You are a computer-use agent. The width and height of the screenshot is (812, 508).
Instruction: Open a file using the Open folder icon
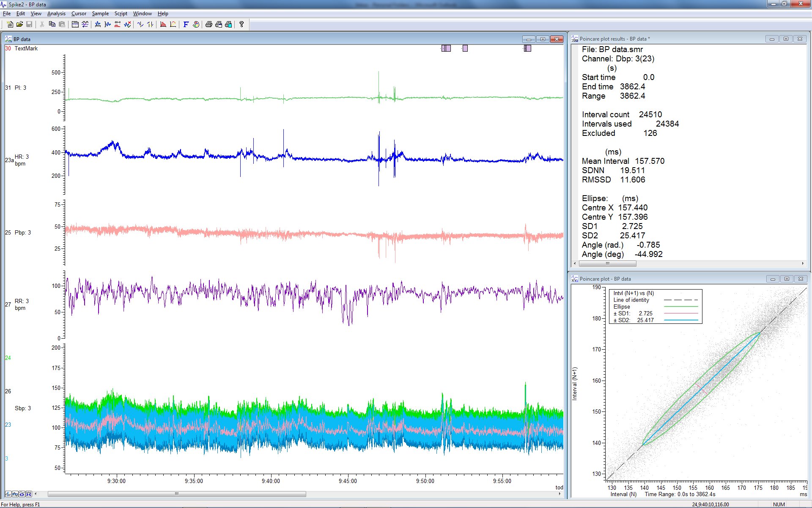tap(19, 24)
